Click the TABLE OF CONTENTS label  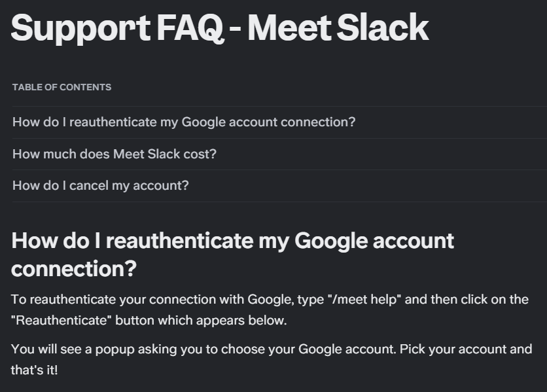coord(62,87)
